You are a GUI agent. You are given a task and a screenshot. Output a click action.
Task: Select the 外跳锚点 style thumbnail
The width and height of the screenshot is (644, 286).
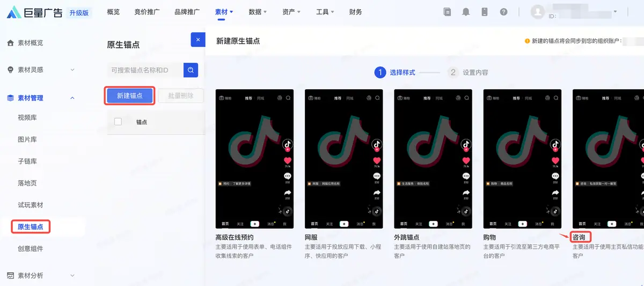433,159
